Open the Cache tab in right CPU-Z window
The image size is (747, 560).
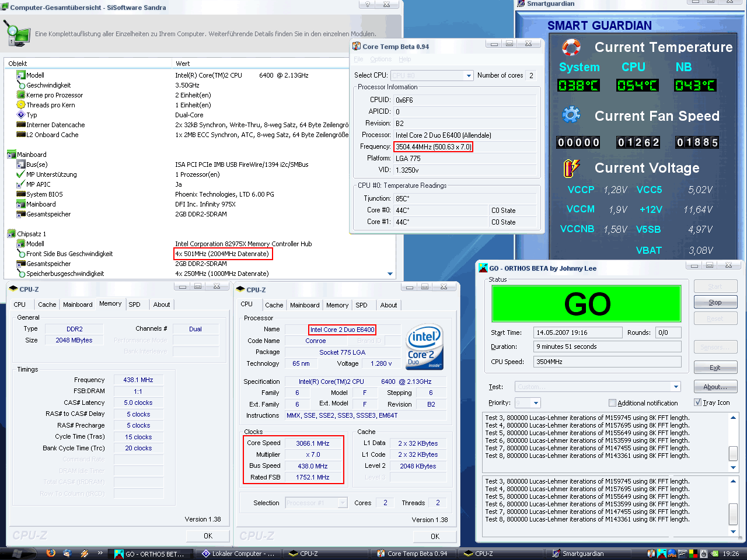click(x=274, y=305)
